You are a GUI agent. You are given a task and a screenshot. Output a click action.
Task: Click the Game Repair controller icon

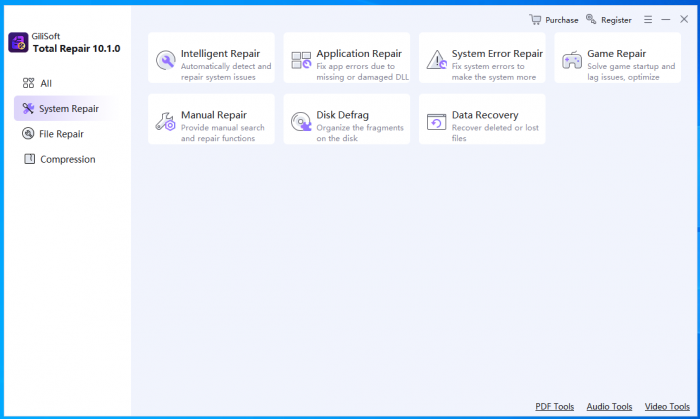tap(572, 60)
